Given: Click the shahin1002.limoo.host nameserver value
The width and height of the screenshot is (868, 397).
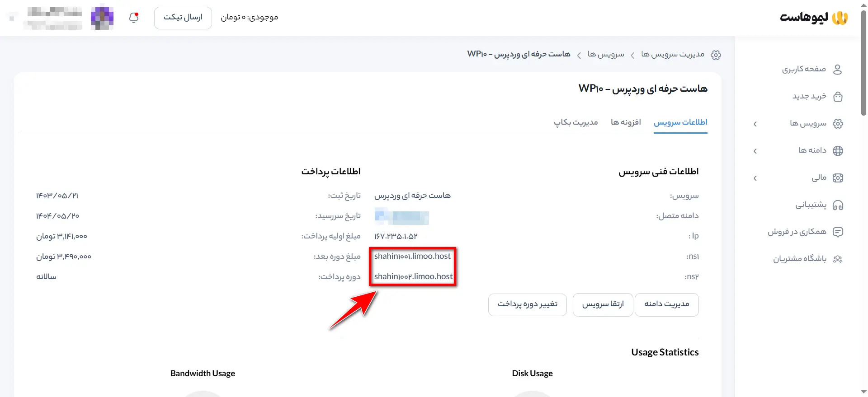Looking at the screenshot, I should [x=413, y=276].
